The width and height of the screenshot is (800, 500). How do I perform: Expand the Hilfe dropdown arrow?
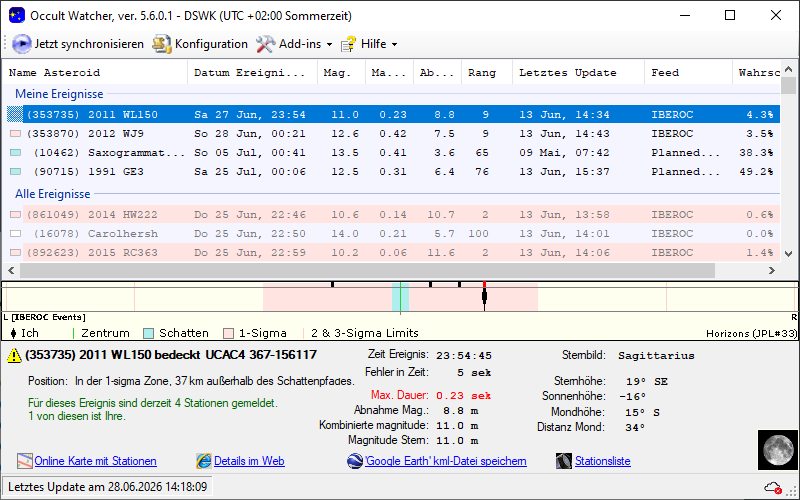(x=394, y=45)
